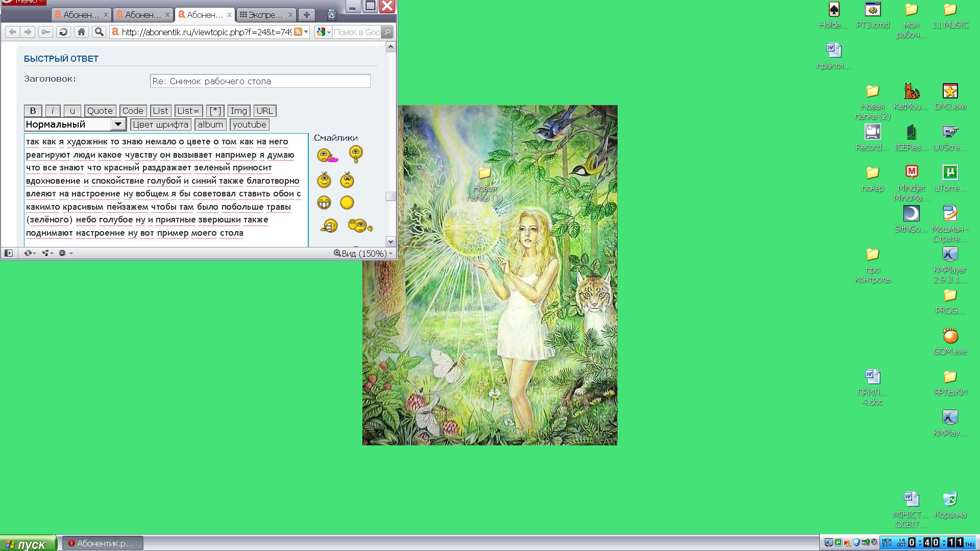Screen dimensions: 980x551
Task: Click the page vertical scrollbar thumb
Action: pos(390,196)
